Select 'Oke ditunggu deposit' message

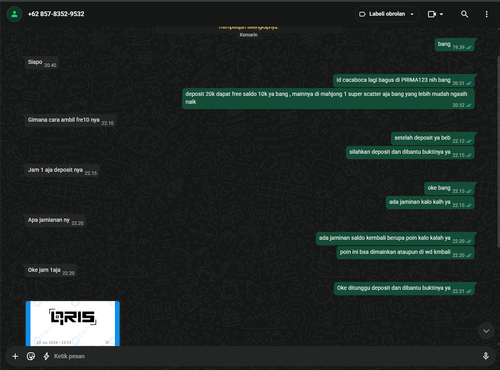[x=404, y=288]
